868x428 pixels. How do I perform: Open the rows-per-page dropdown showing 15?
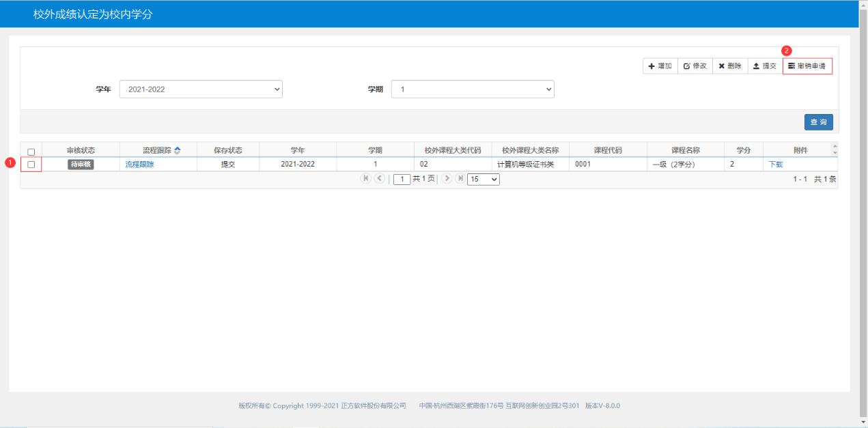coord(483,180)
